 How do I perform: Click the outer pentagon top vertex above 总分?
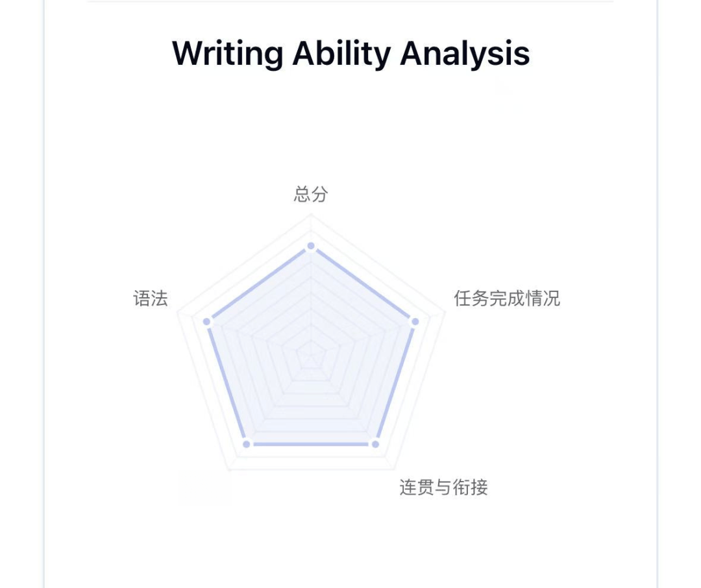point(311,215)
